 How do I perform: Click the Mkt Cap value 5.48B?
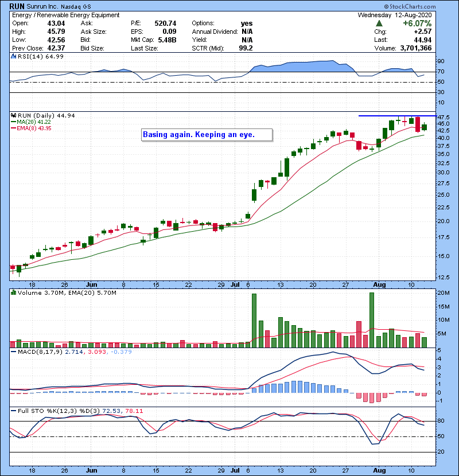[x=167, y=40]
